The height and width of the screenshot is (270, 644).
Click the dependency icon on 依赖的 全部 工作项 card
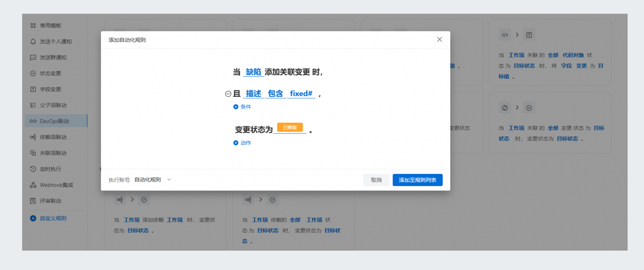pos(248,200)
